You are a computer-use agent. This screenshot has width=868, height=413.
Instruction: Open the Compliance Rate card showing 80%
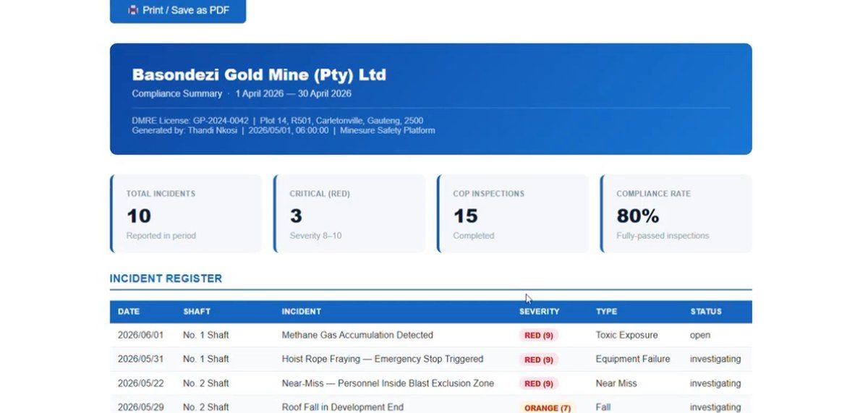pos(676,213)
